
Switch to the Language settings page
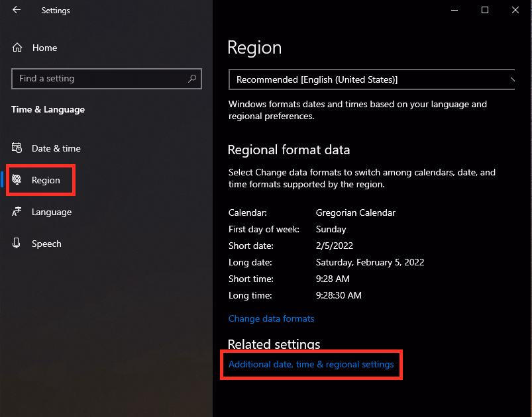coord(52,212)
